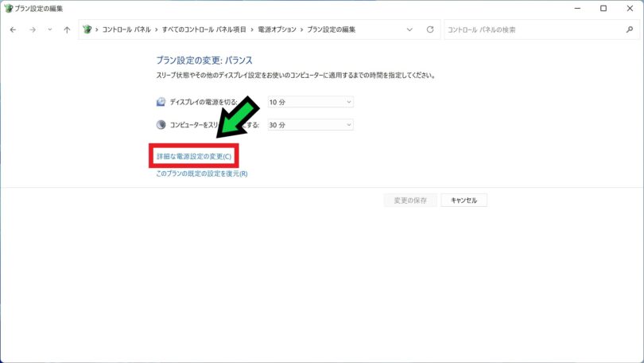This screenshot has width=644, height=363.
Task: Click the Forward navigation arrow
Action: point(32,29)
